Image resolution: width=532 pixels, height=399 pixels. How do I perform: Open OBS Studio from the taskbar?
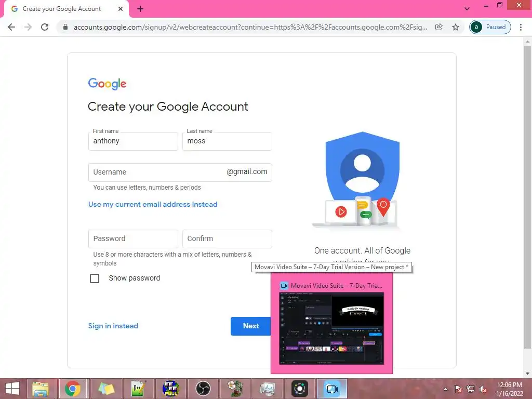pos(203,389)
